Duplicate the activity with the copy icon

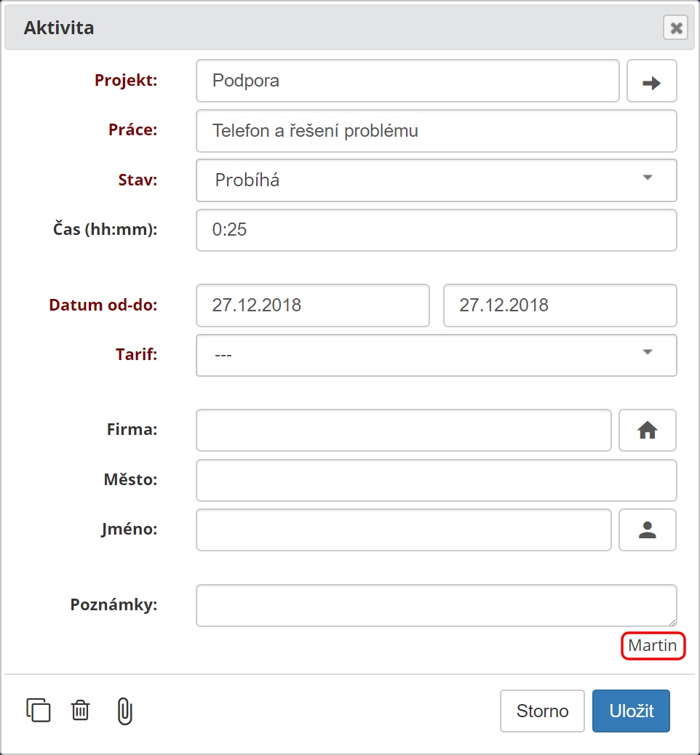[39, 710]
